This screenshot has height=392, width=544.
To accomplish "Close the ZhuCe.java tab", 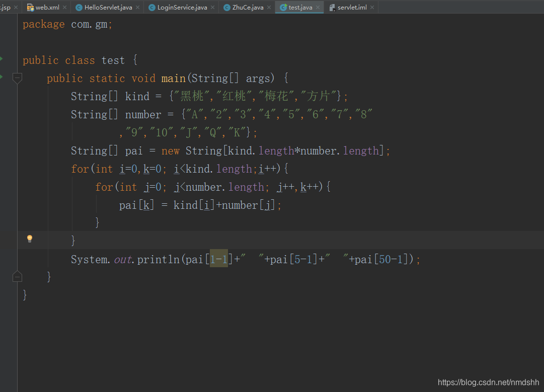I will (x=269, y=7).
